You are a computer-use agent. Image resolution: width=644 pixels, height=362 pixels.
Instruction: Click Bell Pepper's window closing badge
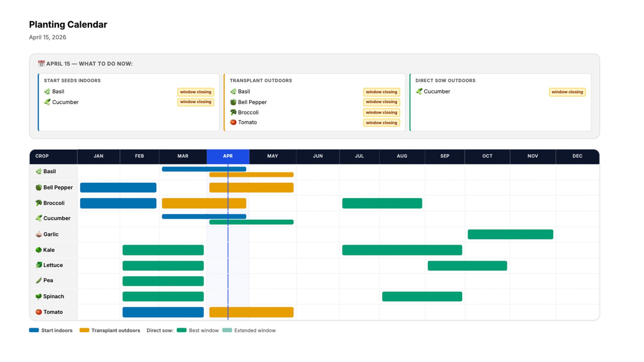pyautogui.click(x=381, y=102)
